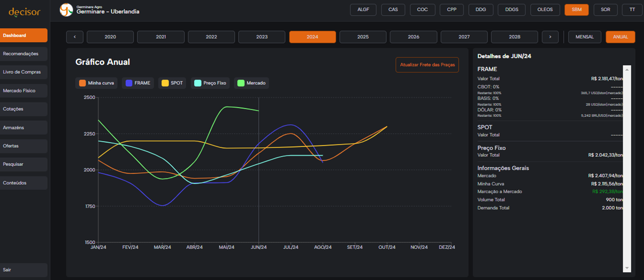The width and height of the screenshot is (644, 280).
Task: Click the DEZ/24 axis label
Action: point(447,247)
